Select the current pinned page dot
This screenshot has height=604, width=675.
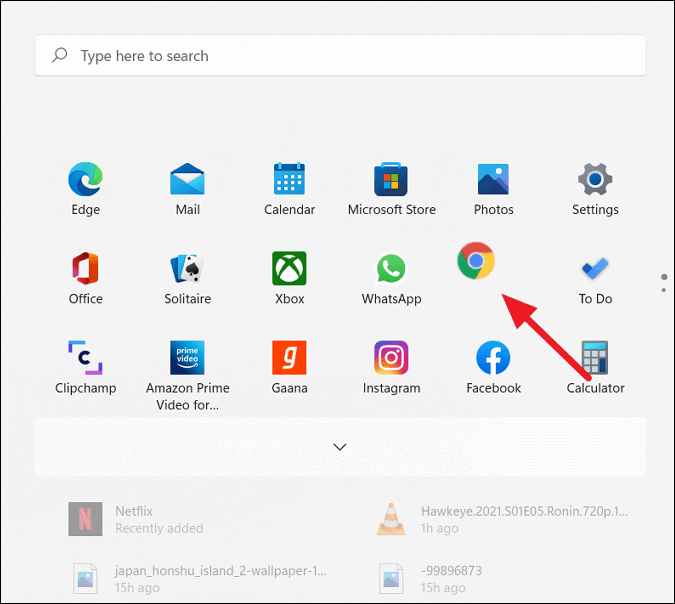tap(664, 277)
